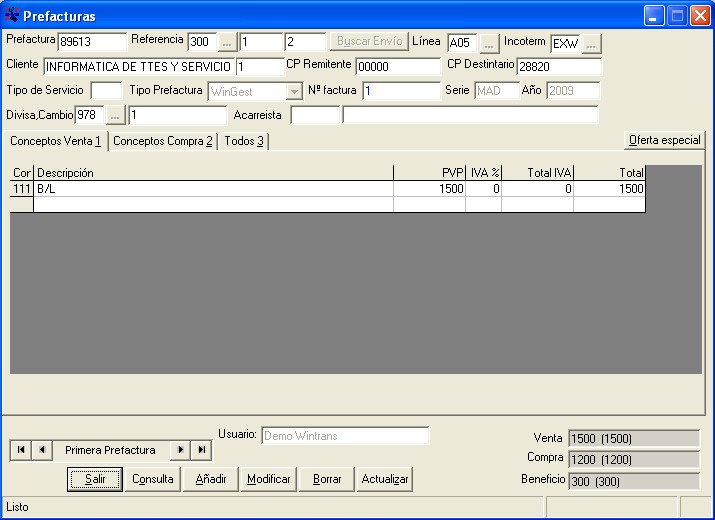715x520 pixels.
Task: Focus the Cambio field containing 1
Action: point(178,115)
